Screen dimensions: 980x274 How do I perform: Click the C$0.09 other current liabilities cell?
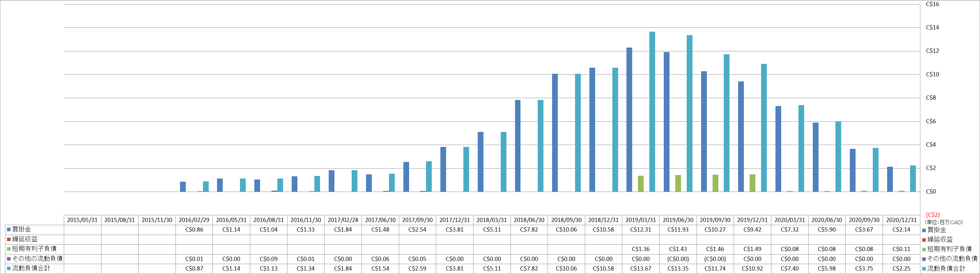click(x=269, y=259)
